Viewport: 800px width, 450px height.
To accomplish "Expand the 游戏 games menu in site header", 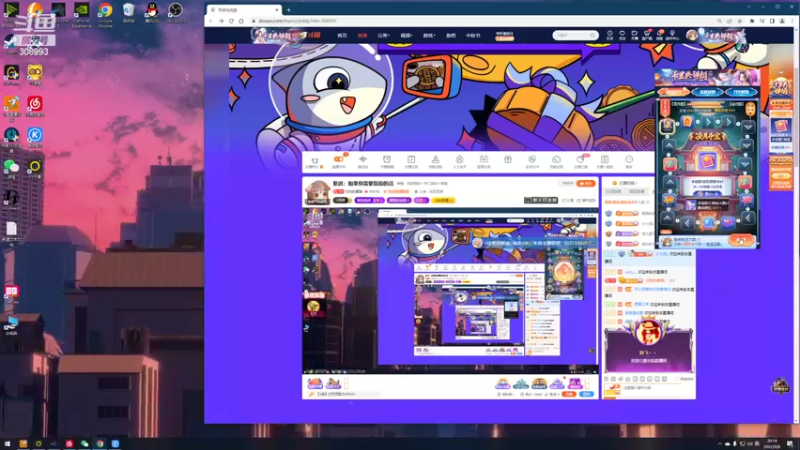I will tap(429, 35).
